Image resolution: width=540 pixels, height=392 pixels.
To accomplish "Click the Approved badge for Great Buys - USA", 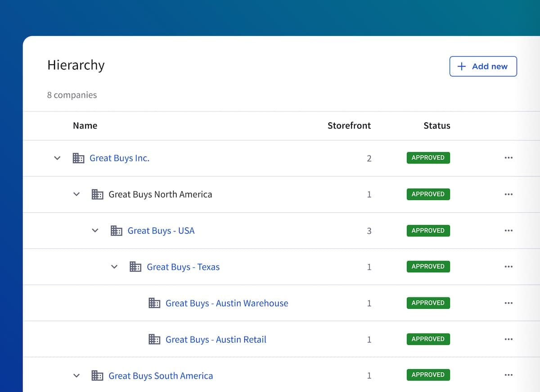I will click(x=428, y=231).
